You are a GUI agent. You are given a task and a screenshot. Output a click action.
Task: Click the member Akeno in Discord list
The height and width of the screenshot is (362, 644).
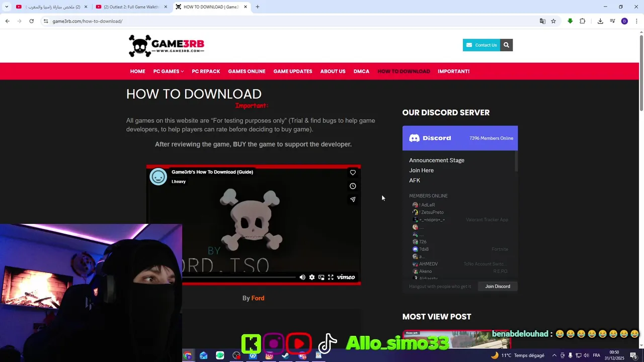click(x=422, y=271)
